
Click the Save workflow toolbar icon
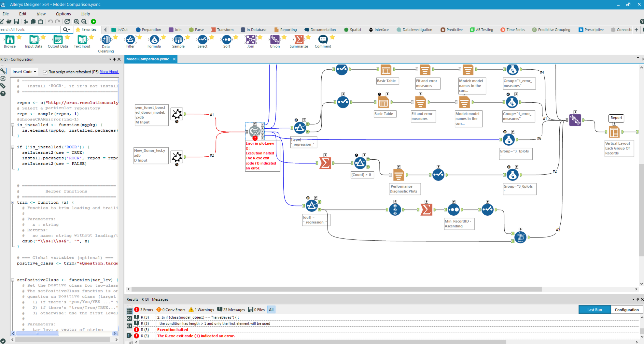[16, 21]
